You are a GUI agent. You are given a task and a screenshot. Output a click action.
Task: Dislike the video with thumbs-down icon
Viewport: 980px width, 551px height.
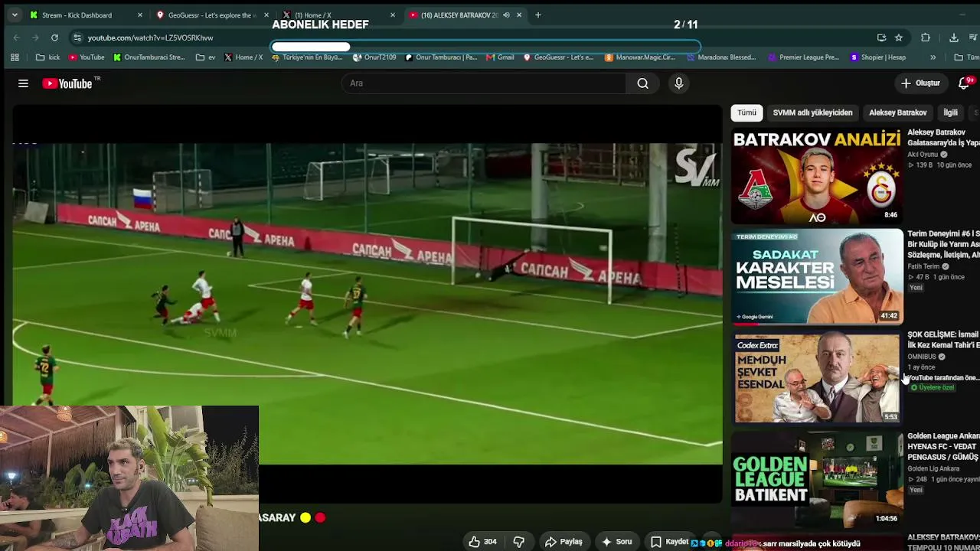(518, 542)
